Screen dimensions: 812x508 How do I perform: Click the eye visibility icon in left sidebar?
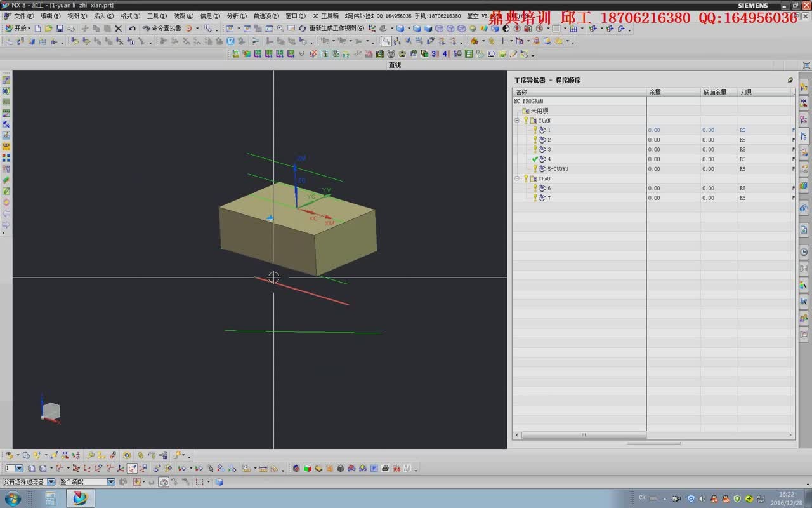(x=6, y=146)
